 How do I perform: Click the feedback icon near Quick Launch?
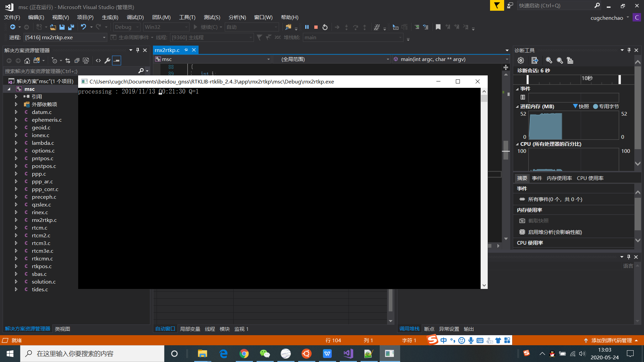[510, 5]
